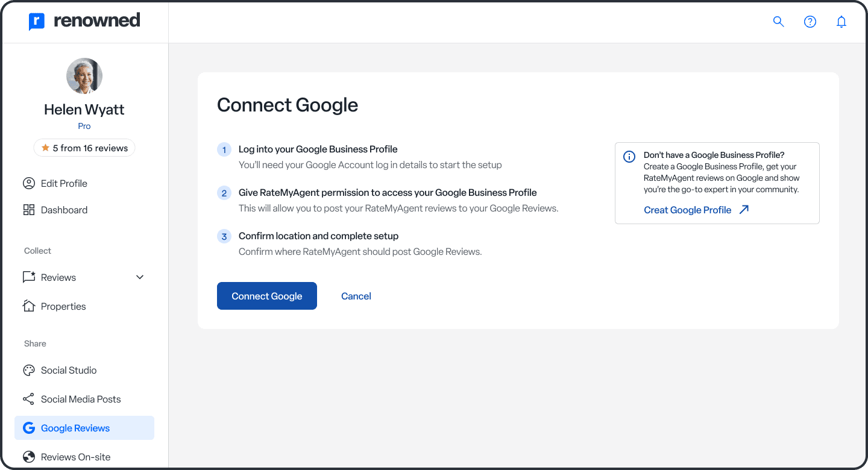Click the Pro label under the name

[84, 126]
